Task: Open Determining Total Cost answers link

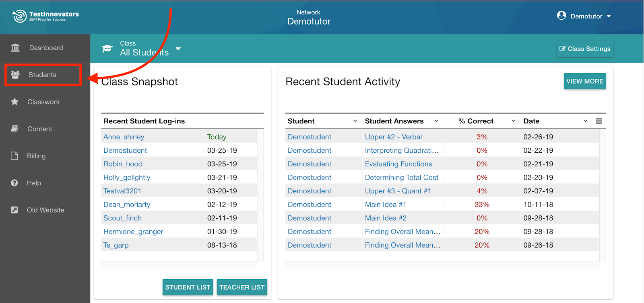Action: pyautogui.click(x=402, y=178)
